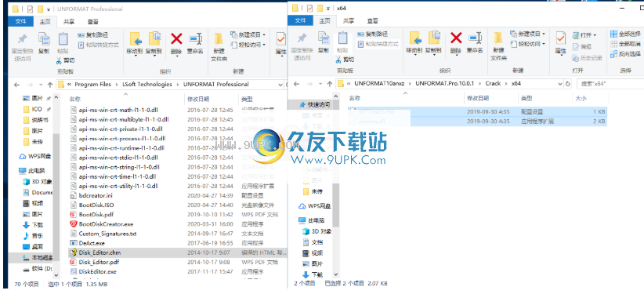Click Copy icon in UNFORMAT Professional window

click(x=44, y=43)
